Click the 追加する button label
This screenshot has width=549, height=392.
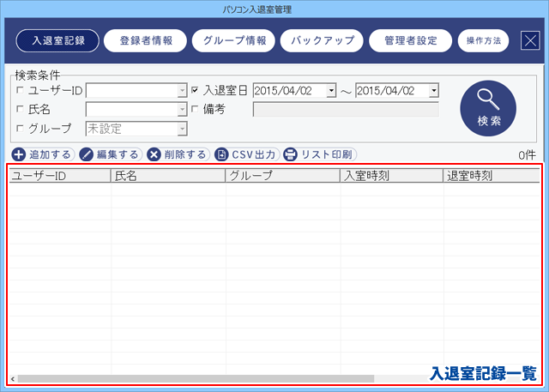pos(50,154)
